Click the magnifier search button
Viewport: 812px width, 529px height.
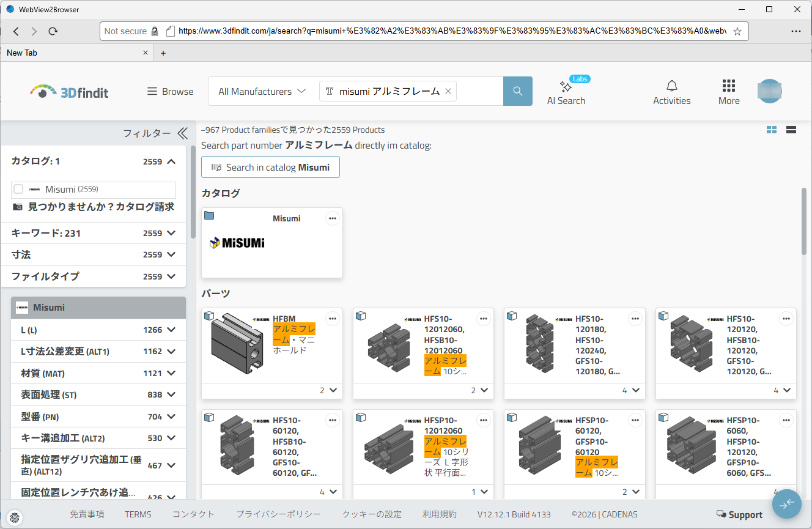tap(517, 91)
